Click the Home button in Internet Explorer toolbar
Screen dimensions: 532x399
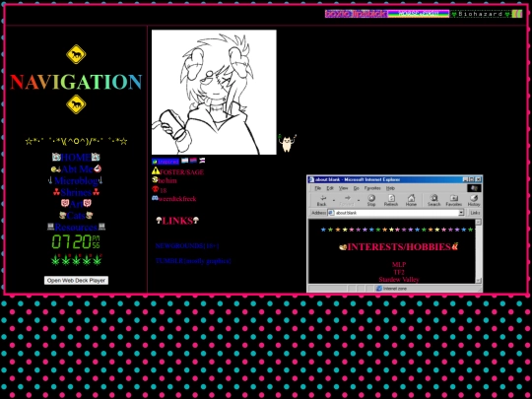pyautogui.click(x=411, y=200)
